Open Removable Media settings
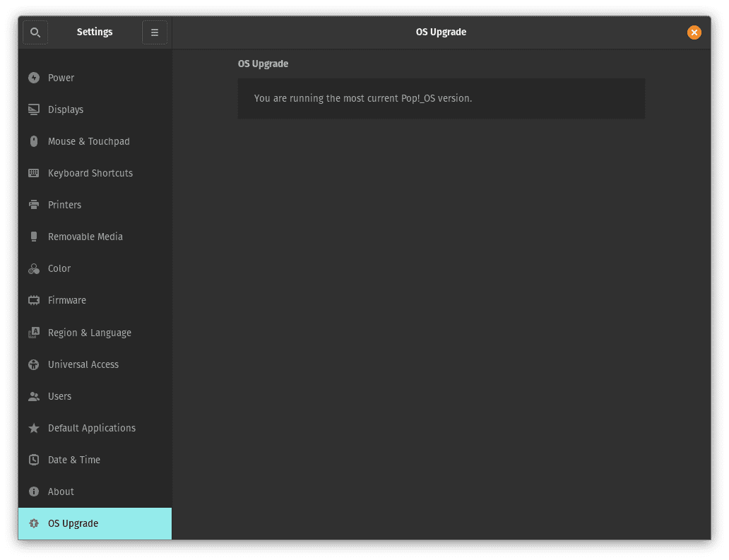Screen dimensions: 729x560 pyautogui.click(x=95, y=237)
